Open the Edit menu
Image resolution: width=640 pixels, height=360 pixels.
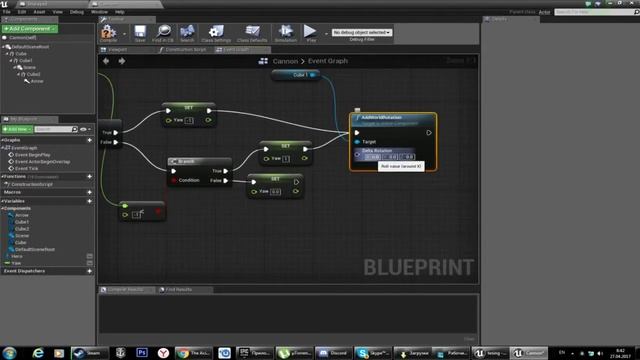(22, 12)
